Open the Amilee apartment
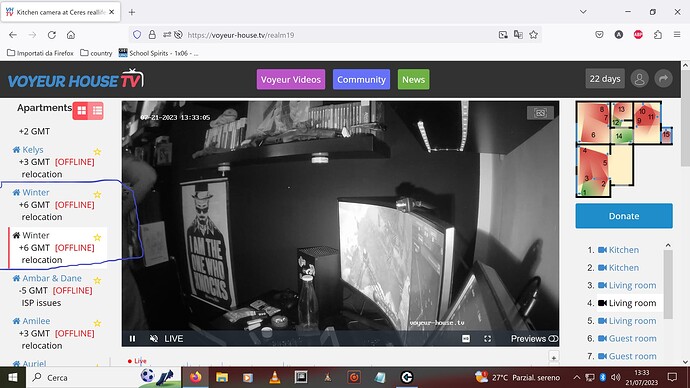The image size is (690, 388). (x=36, y=321)
